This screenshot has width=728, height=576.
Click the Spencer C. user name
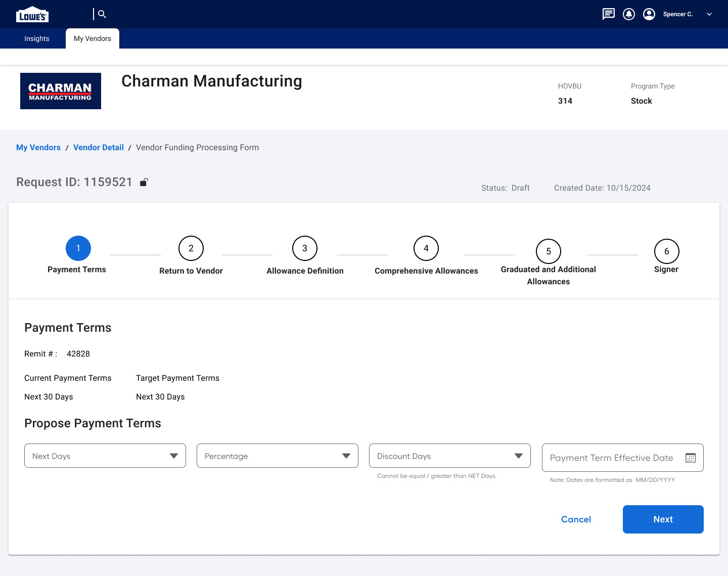(x=678, y=14)
